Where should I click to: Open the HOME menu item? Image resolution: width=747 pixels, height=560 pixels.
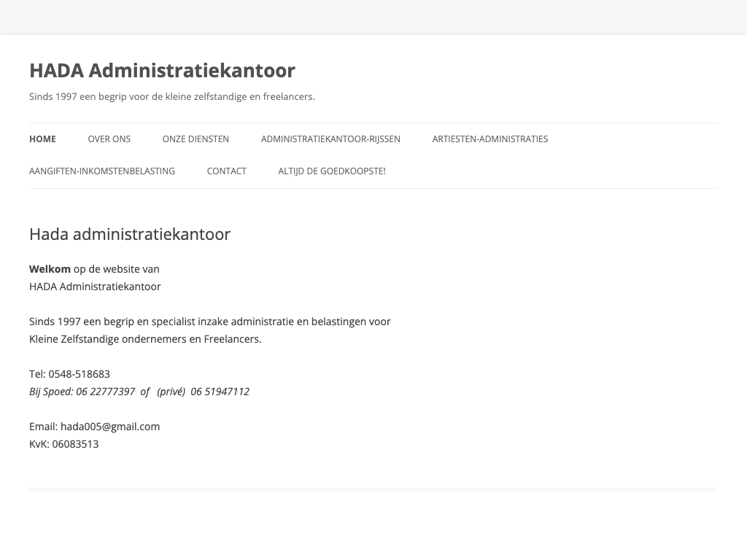(42, 139)
